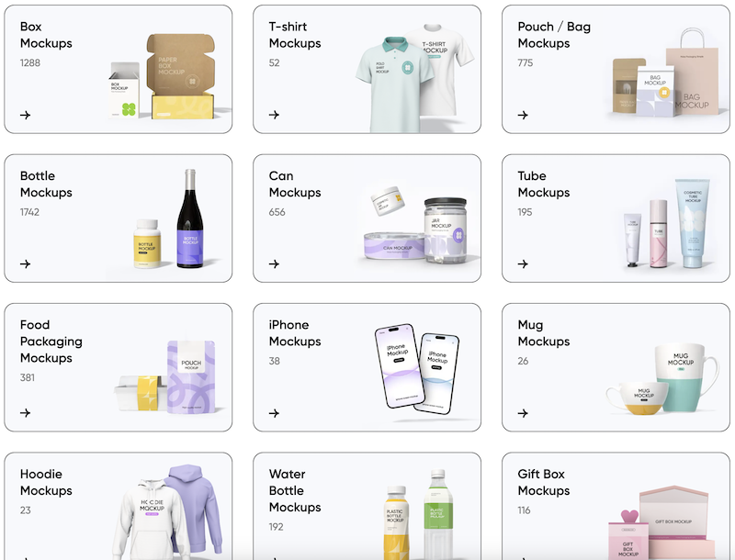Click the arrow icon in Pouch / Bag Mockups card
This screenshot has height=560, width=735.
coord(523,115)
